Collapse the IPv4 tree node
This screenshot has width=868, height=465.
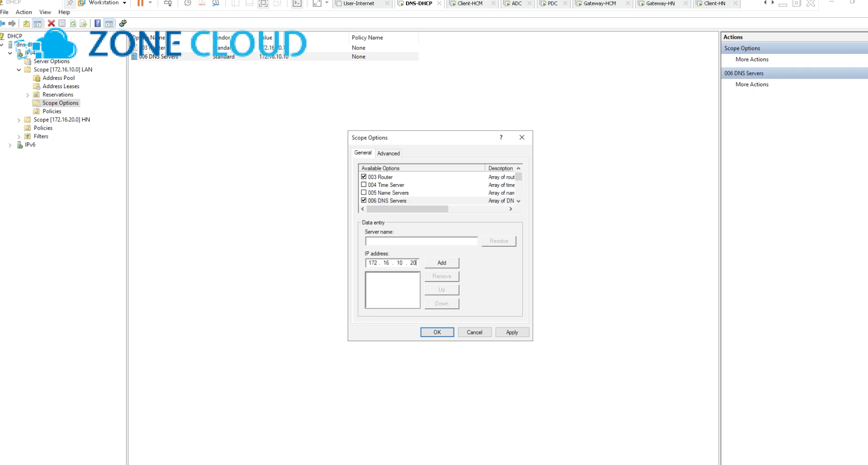pyautogui.click(x=10, y=53)
